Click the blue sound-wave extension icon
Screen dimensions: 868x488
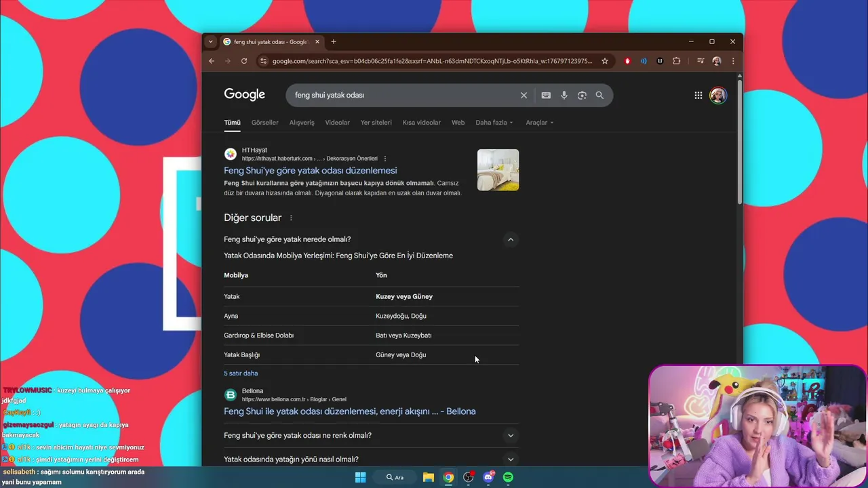[x=644, y=61]
